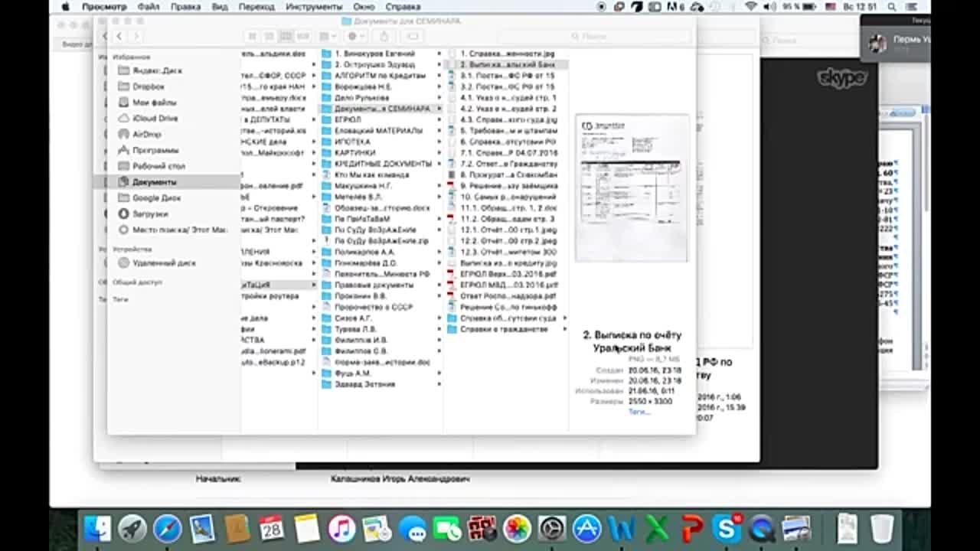This screenshot has width=980, height=551.
Task: Expand the 1. Винокуров Евгений folder arrow
Action: [439, 54]
